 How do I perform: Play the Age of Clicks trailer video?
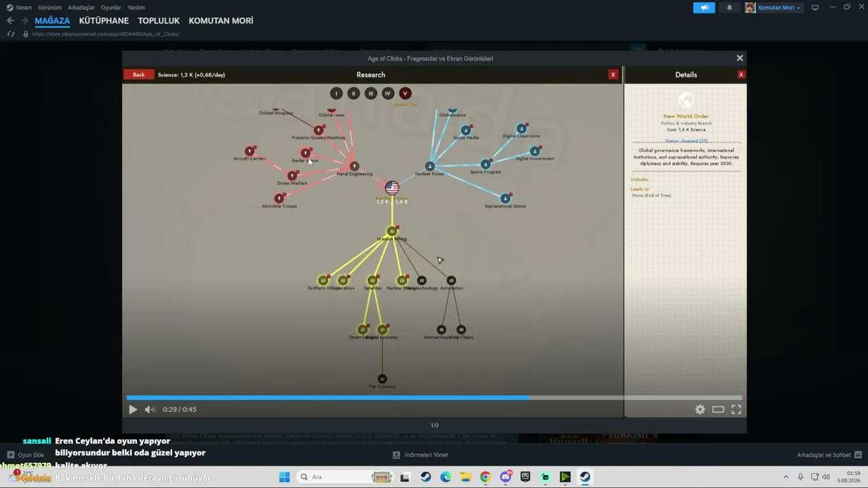[x=133, y=409]
